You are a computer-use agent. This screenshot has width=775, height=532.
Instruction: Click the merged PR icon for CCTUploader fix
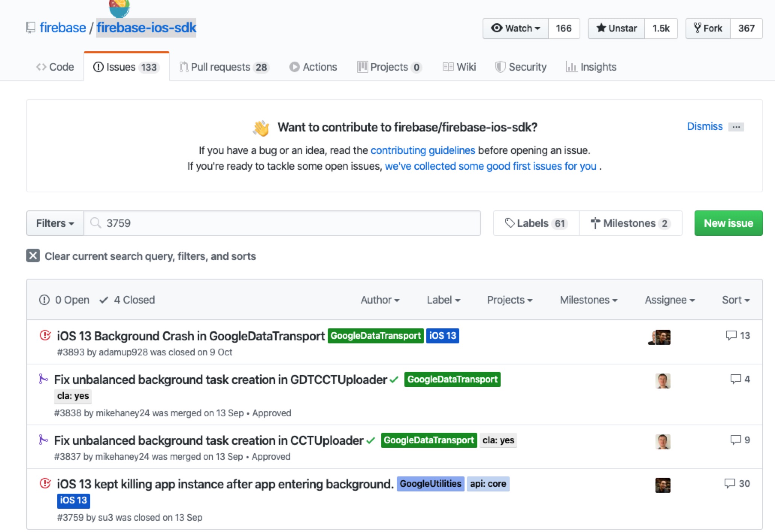43,440
